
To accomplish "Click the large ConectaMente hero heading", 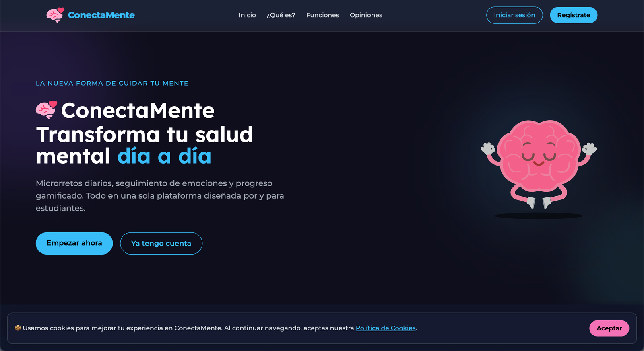I will pos(138,111).
